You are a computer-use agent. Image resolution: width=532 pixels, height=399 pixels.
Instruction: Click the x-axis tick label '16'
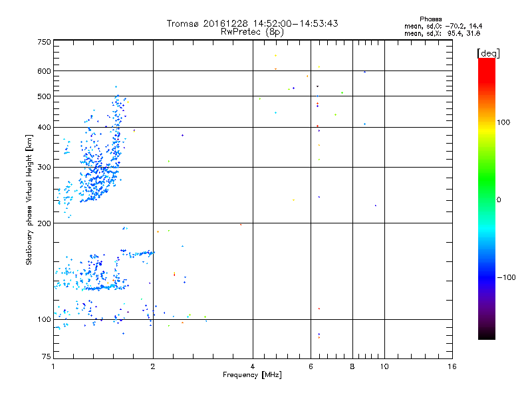coord(452,366)
